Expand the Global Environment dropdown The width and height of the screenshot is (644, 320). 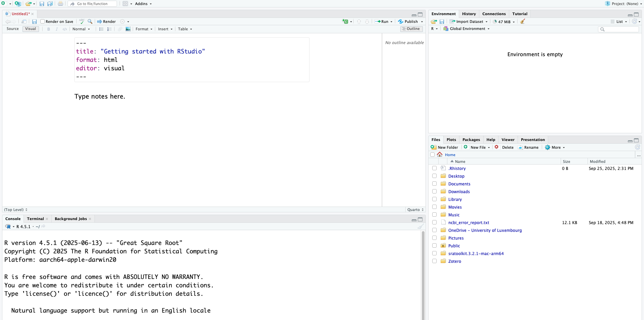469,29
